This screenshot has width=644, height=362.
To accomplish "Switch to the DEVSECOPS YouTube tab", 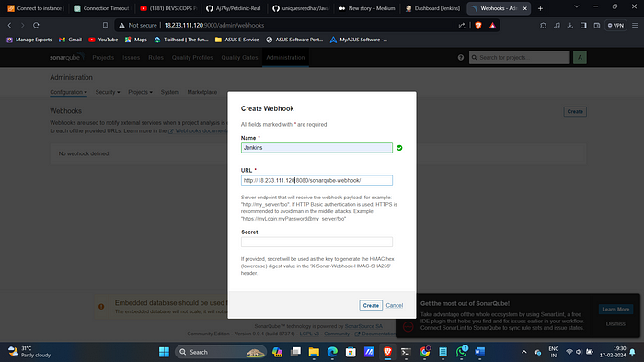I will point(168,8).
